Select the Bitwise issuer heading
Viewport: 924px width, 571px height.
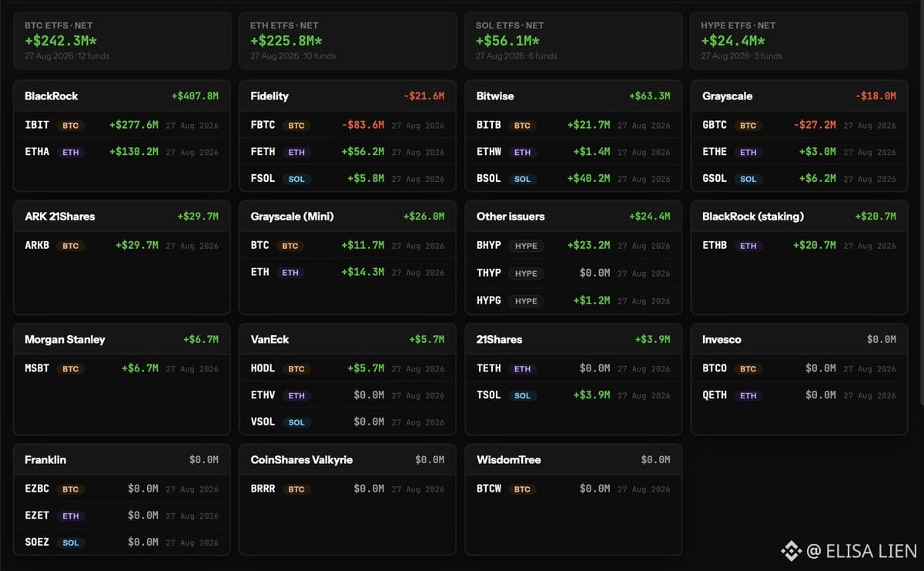[495, 96]
